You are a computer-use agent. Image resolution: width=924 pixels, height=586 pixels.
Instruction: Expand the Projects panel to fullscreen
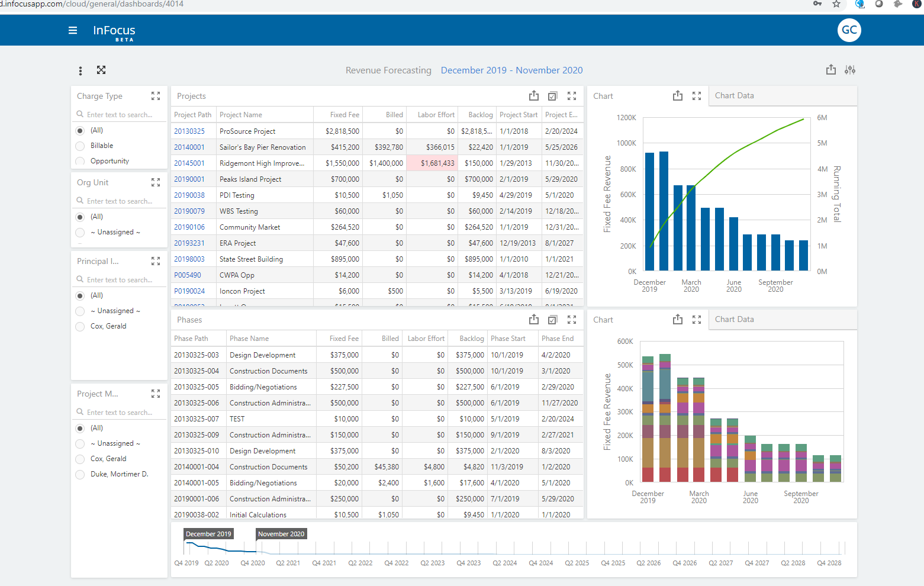(571, 95)
